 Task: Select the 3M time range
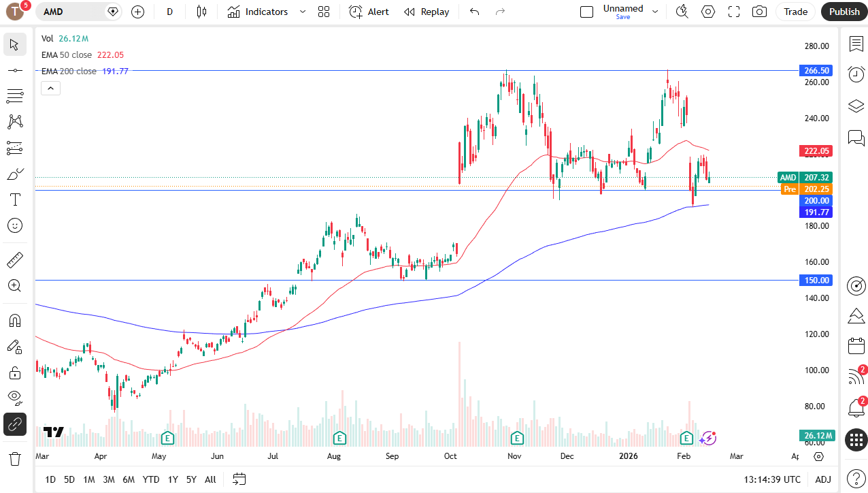(109, 479)
